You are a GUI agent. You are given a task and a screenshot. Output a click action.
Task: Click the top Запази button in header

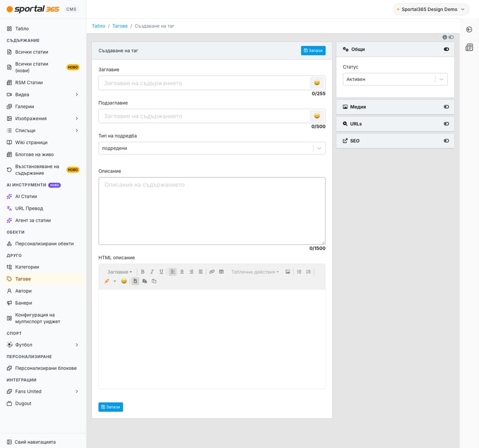pyautogui.click(x=313, y=51)
